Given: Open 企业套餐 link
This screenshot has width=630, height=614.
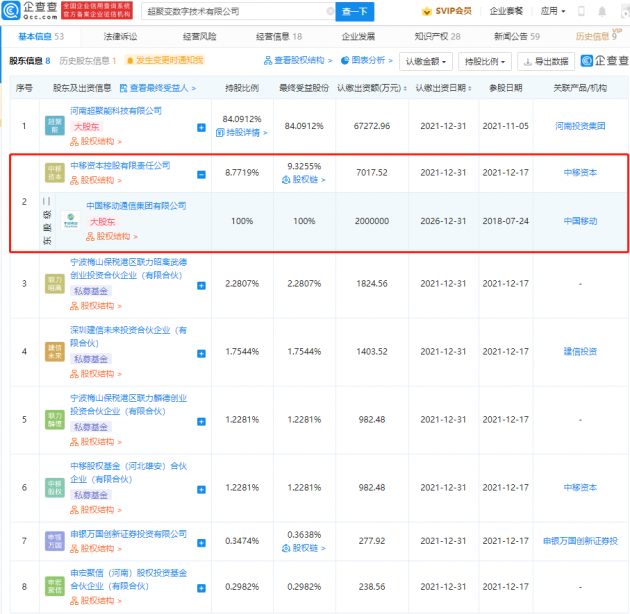Looking at the screenshot, I should pos(506,11).
